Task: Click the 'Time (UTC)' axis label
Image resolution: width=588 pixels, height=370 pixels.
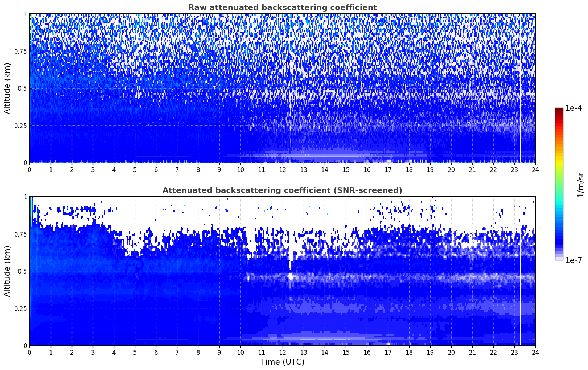Action: (282, 362)
